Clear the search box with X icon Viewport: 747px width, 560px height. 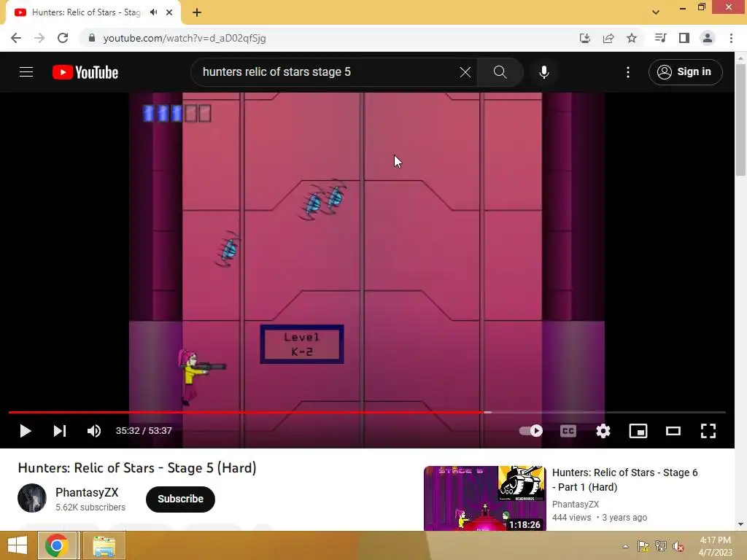[465, 72]
